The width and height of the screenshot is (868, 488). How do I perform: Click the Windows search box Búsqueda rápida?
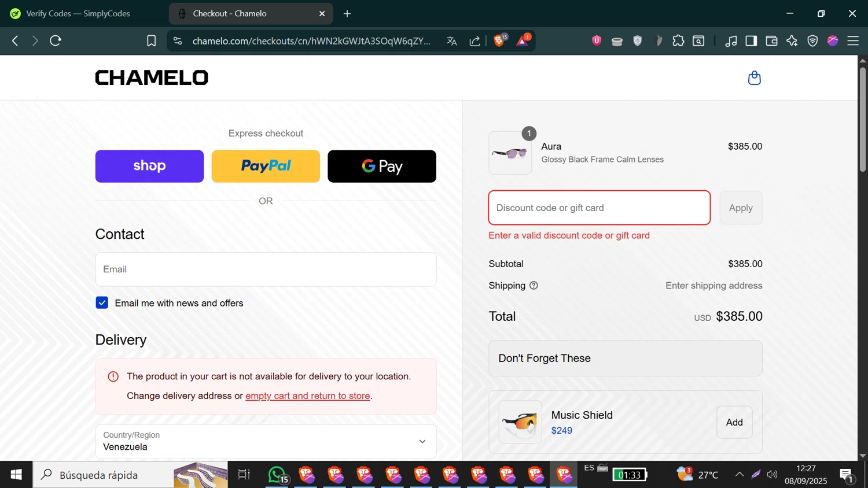(131, 475)
